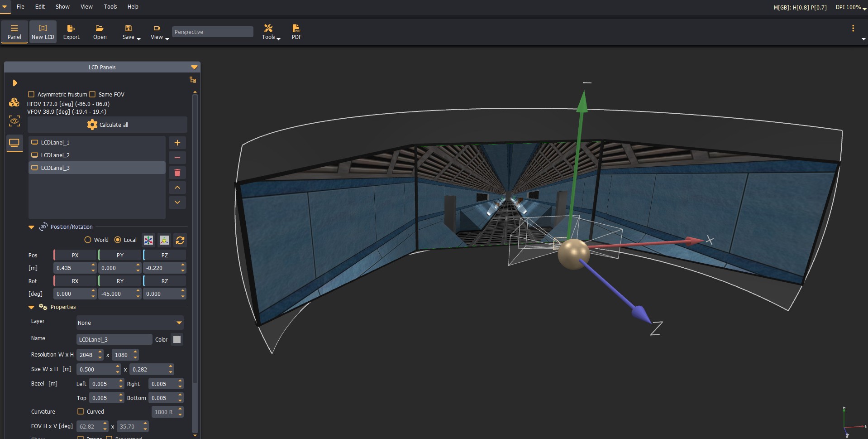Click the Calculate all button
Screen dimensions: 868x439
(108, 125)
